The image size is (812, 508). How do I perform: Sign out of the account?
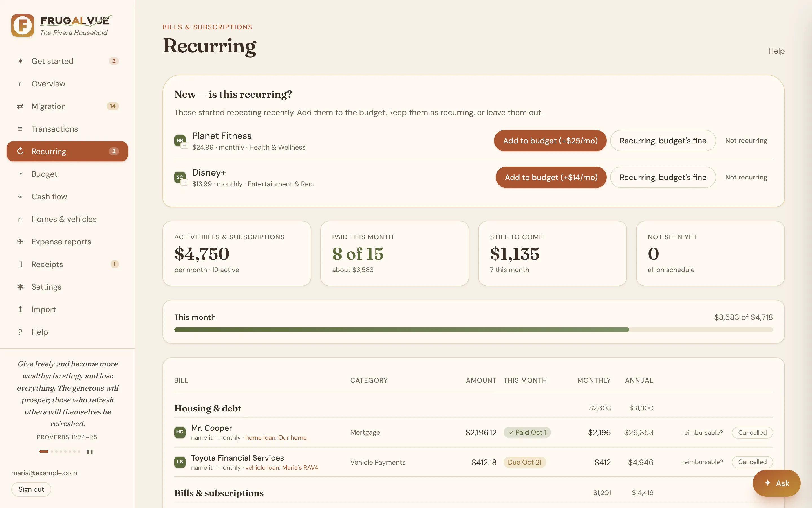coord(31,489)
